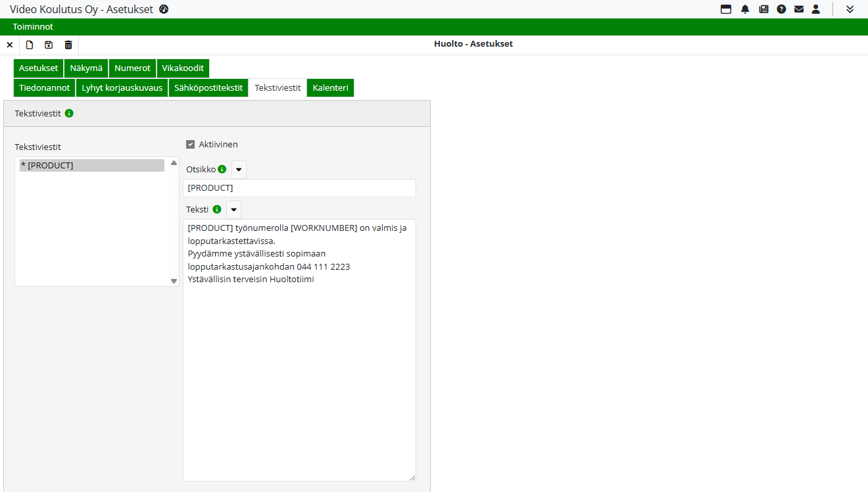The height and width of the screenshot is (492, 868).
Task: Open the help question mark icon
Action: coord(781,9)
